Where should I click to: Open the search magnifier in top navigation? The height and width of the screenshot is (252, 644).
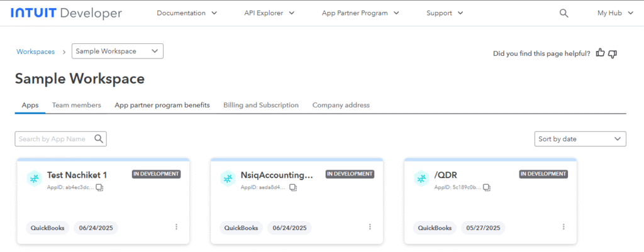click(564, 13)
